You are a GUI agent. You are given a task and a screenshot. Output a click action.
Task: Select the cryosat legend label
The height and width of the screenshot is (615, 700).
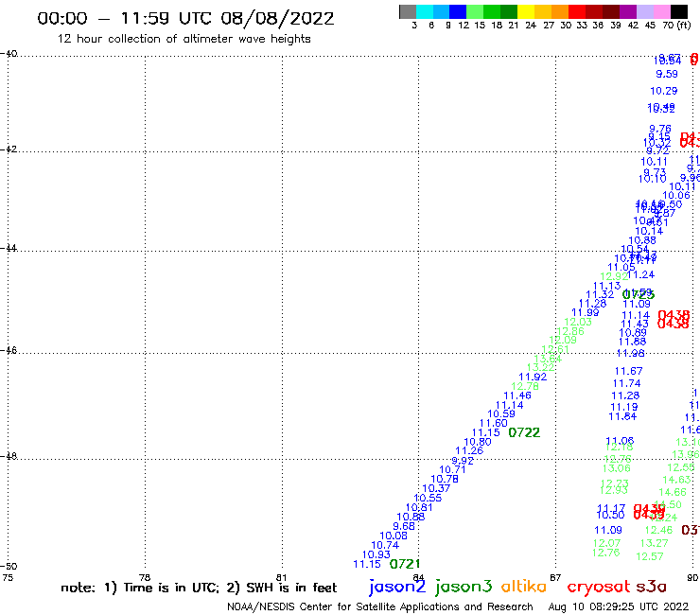point(599,587)
